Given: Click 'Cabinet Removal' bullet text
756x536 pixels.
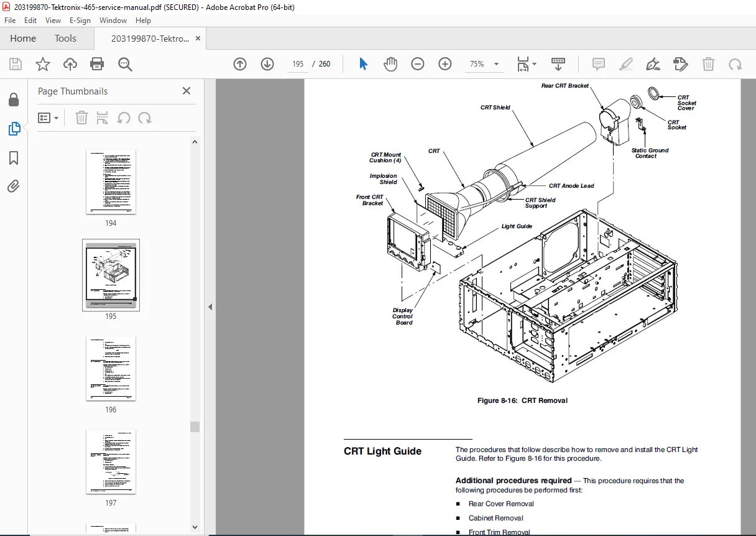Looking at the screenshot, I should pos(496,518).
